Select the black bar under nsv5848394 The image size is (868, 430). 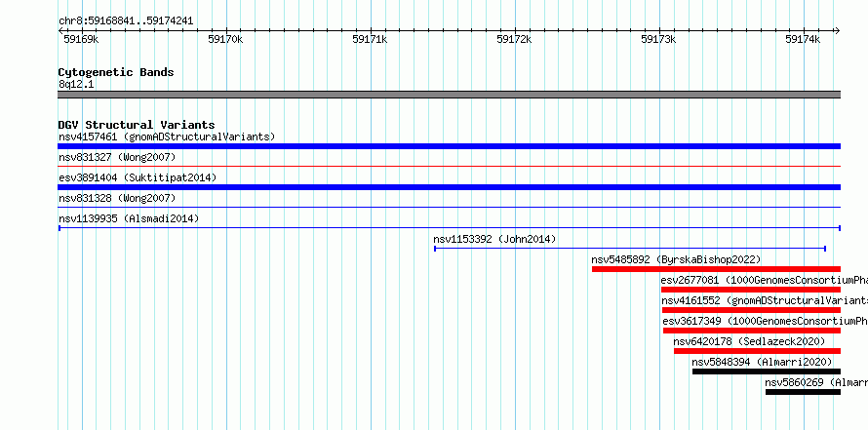coord(767,371)
